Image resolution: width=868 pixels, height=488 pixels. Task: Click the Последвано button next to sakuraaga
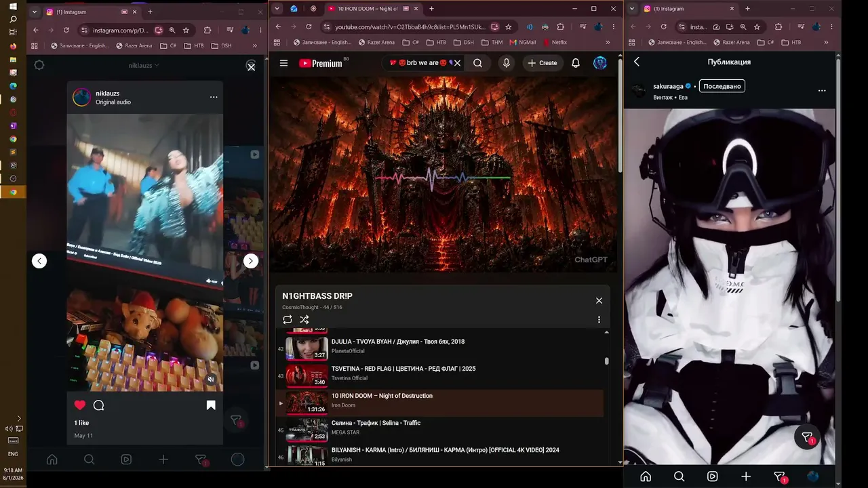click(x=722, y=86)
